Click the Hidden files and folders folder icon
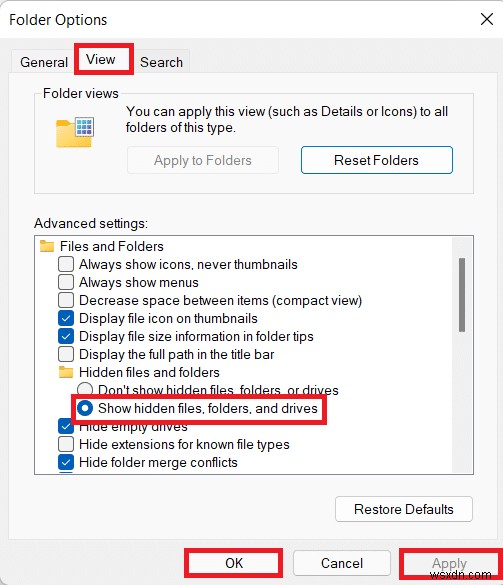 (66, 372)
